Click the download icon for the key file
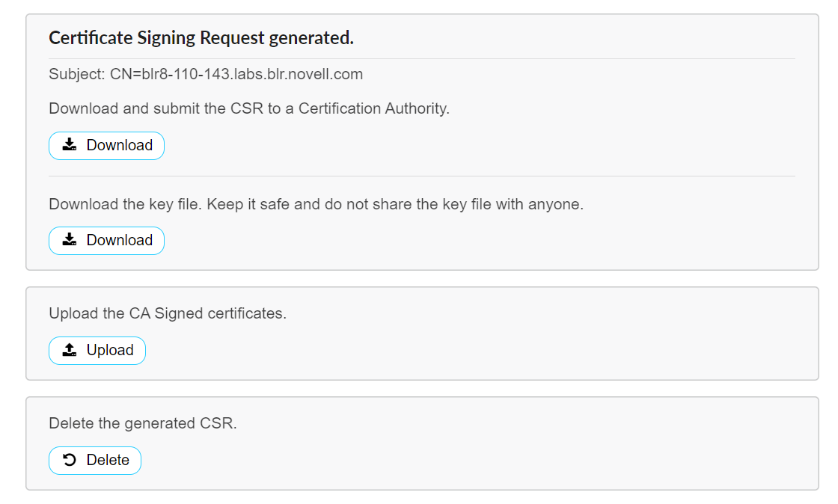This screenshot has width=838, height=504. pos(70,240)
